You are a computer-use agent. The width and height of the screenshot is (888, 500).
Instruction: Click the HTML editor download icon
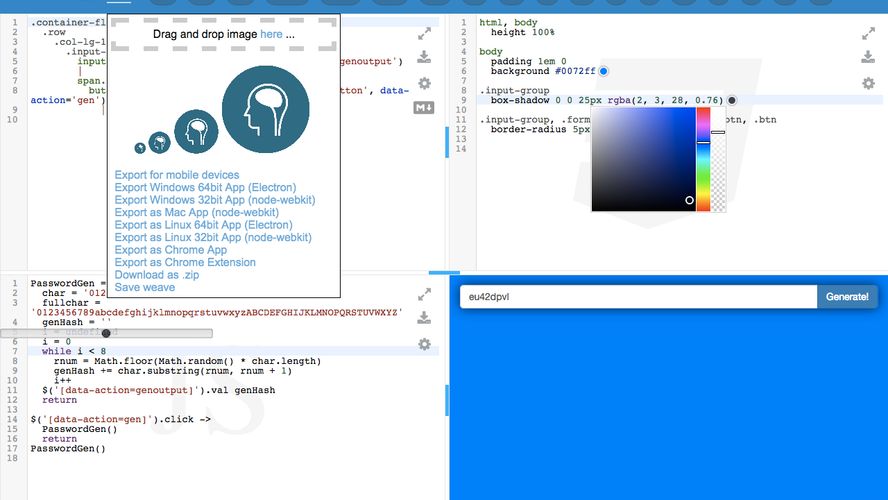(424, 58)
